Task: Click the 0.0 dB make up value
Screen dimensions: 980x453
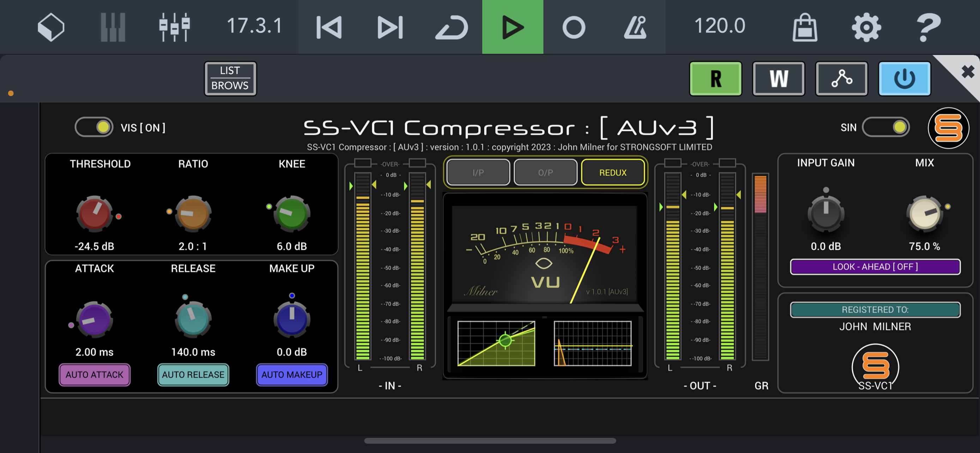Action: pos(292,352)
